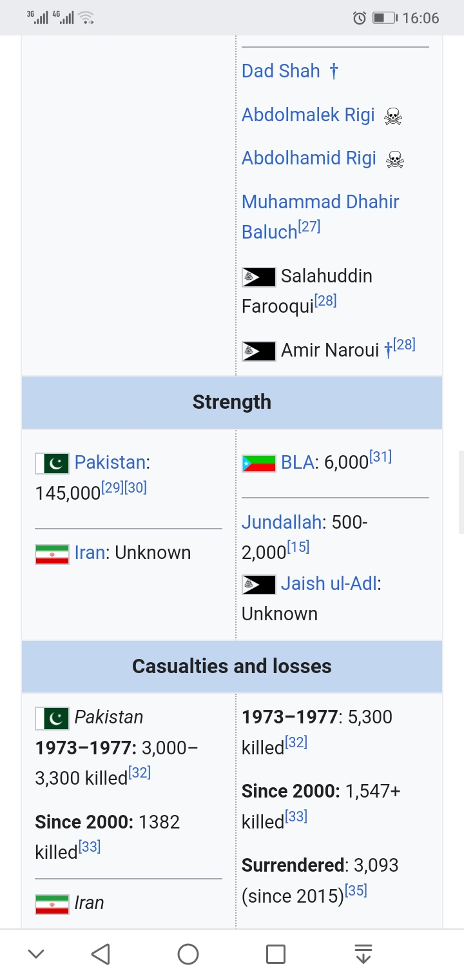464x980 pixels.
Task: Click the BLA flag icon
Action: [x=258, y=463]
